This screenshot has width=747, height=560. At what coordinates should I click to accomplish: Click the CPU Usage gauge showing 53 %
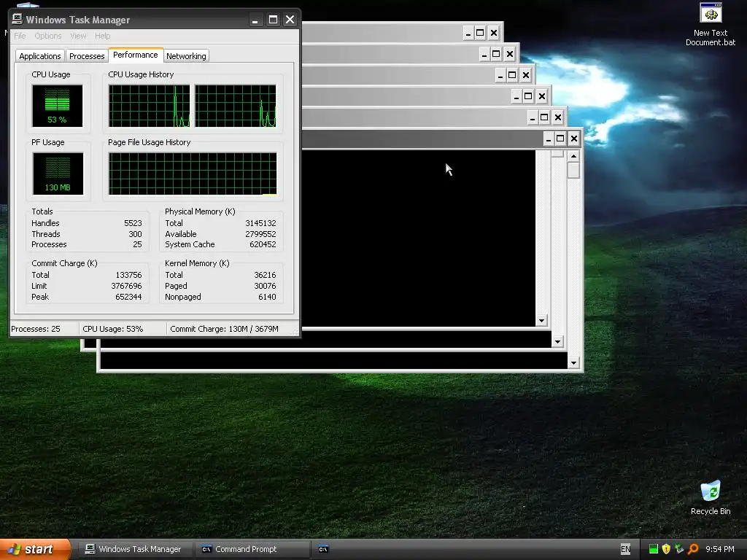pos(57,106)
